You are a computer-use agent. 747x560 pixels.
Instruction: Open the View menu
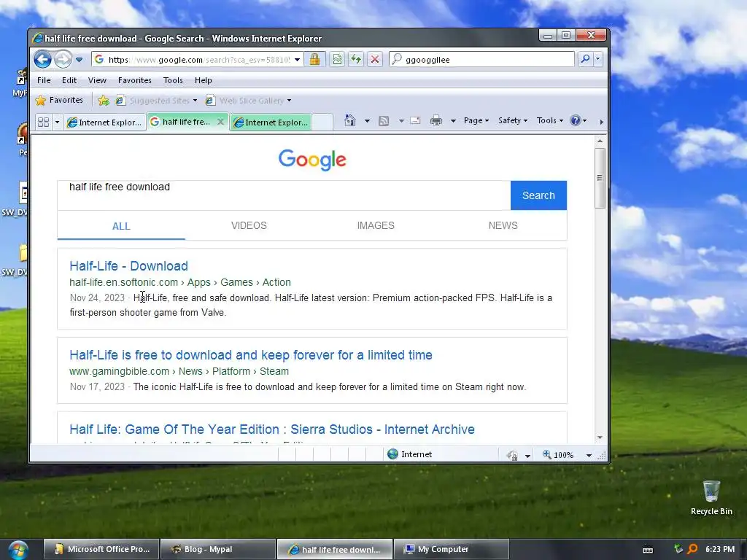click(x=97, y=80)
